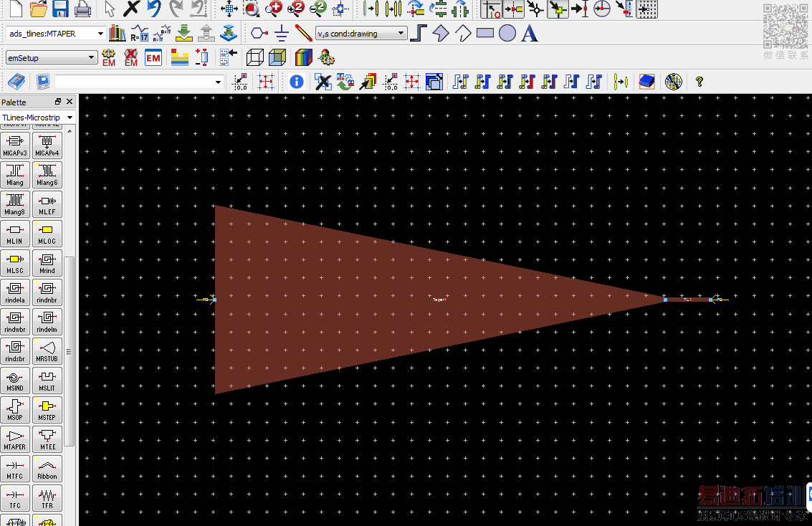Image resolution: width=812 pixels, height=526 pixels.
Task: Print the layout with the printer icon
Action: [x=82, y=9]
